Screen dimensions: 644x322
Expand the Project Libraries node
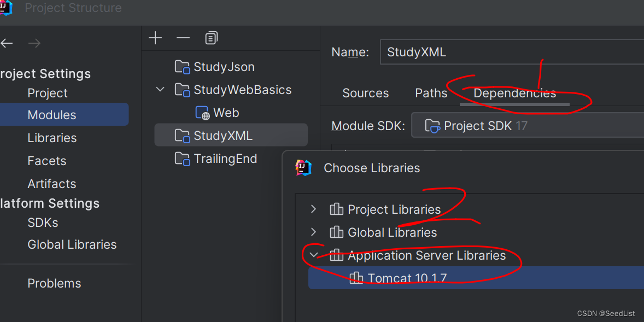point(314,209)
